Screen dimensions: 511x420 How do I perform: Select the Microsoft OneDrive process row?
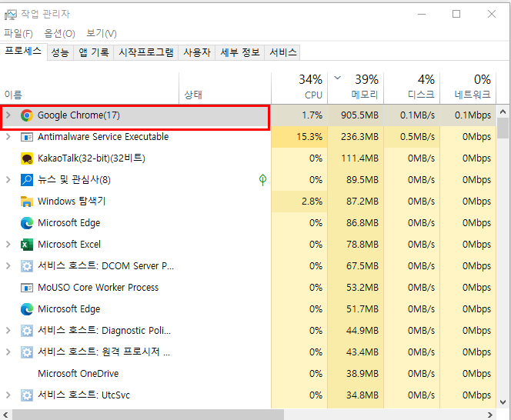pyautogui.click(x=248, y=373)
